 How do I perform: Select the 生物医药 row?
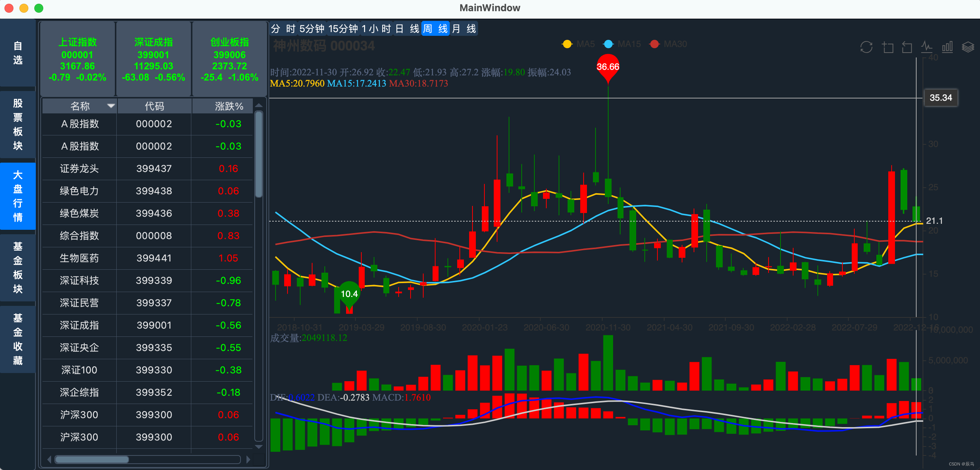pos(148,258)
